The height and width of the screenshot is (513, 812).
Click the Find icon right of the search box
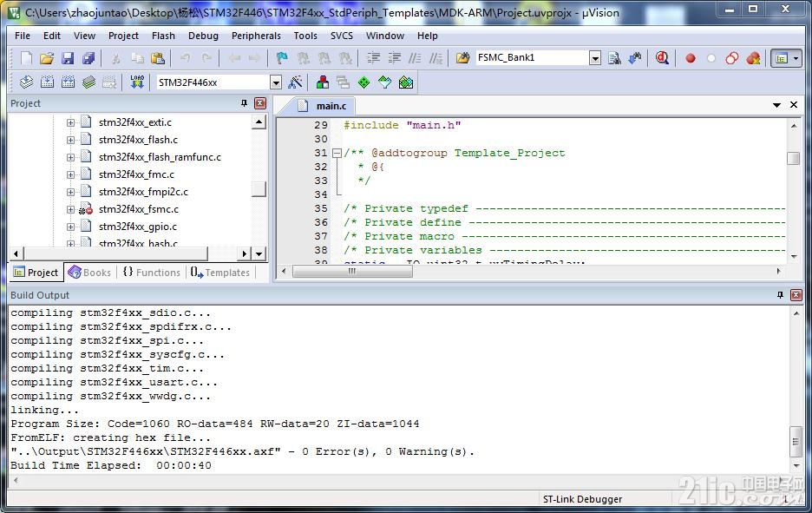[615, 58]
